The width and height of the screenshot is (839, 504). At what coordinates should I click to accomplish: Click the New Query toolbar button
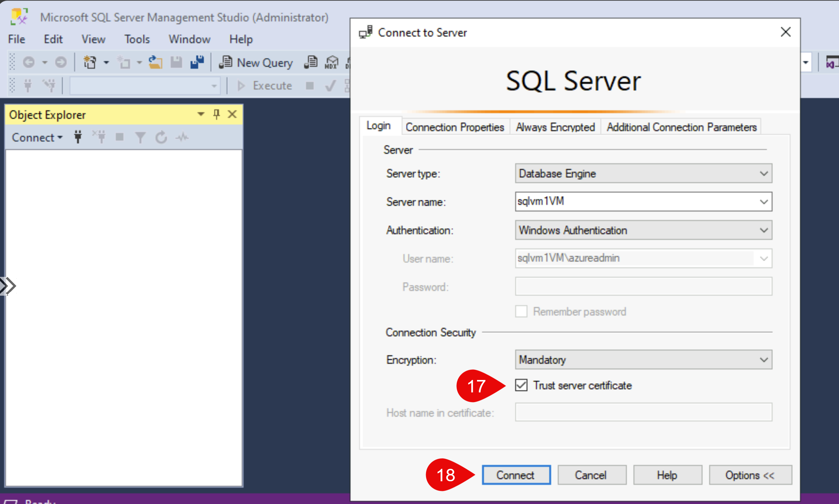point(257,63)
